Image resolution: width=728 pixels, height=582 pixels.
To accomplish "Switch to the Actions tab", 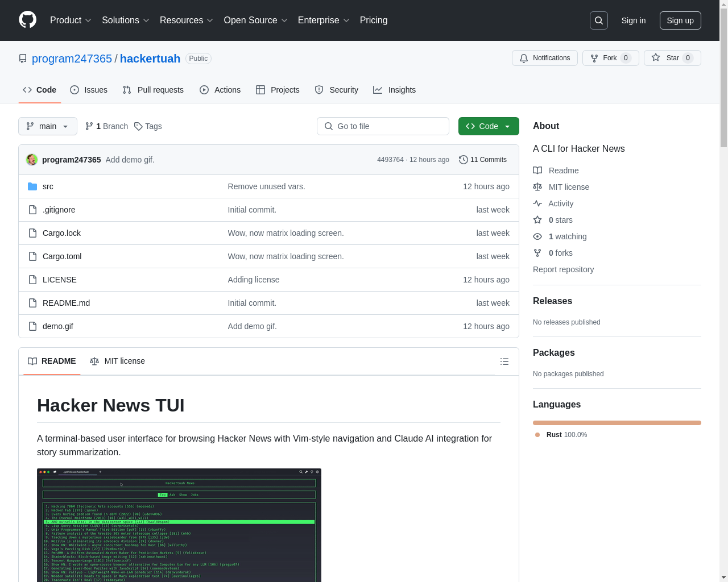I will pos(220,90).
